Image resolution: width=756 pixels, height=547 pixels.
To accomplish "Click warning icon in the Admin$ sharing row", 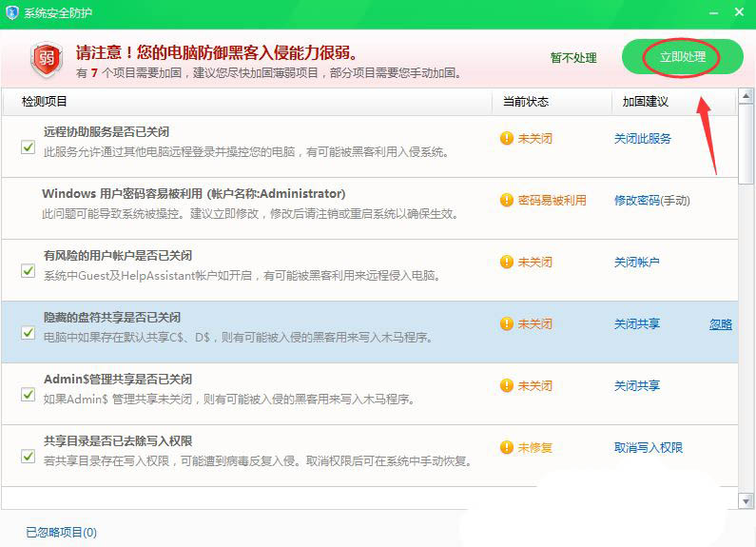I will (507, 386).
